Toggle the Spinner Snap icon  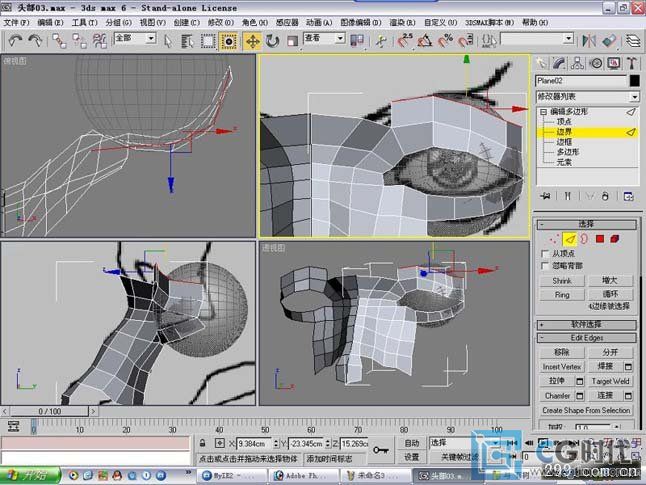coord(465,40)
